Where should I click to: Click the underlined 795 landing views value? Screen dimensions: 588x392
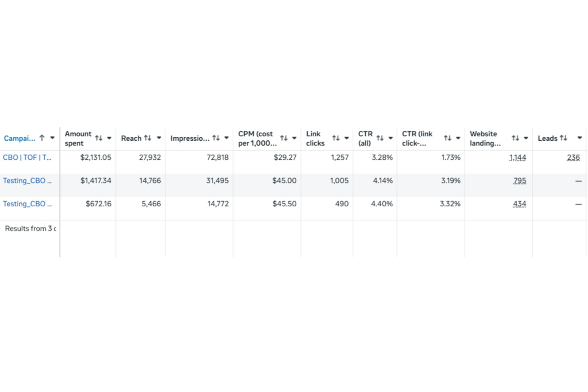point(519,180)
